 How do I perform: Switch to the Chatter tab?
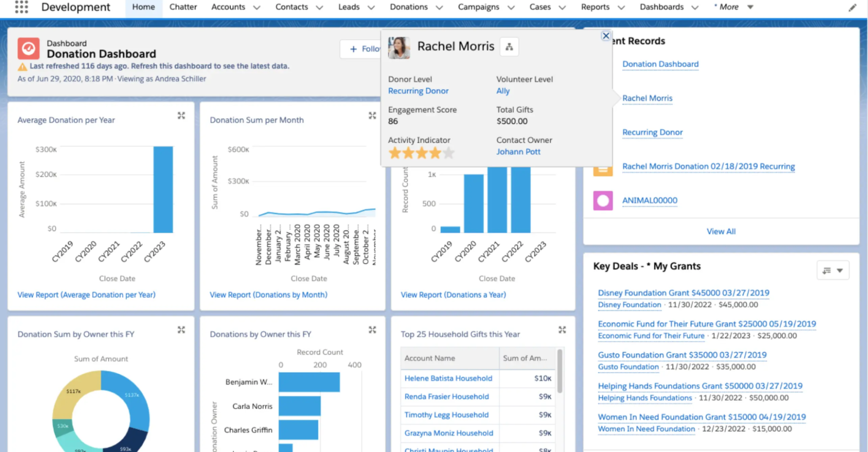point(183,7)
